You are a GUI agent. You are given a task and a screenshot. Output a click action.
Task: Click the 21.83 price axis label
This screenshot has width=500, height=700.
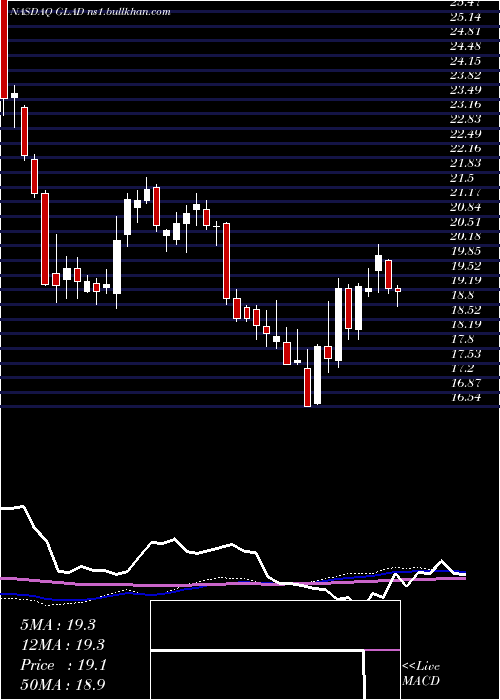click(x=466, y=163)
